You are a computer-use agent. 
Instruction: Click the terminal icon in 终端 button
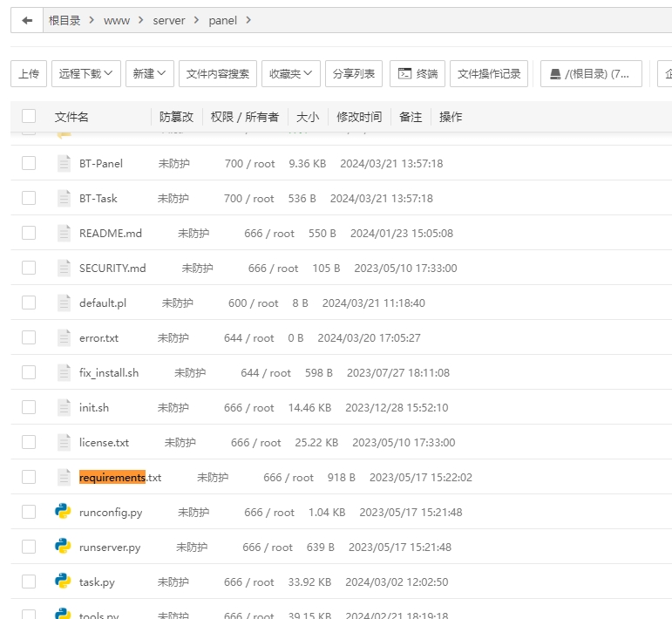coord(404,74)
